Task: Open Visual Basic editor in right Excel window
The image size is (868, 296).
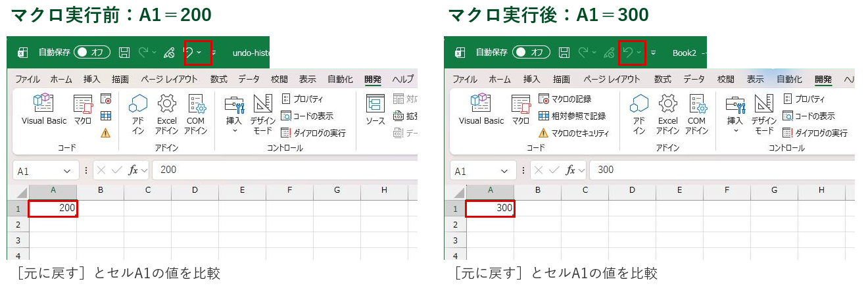Action: click(x=481, y=109)
